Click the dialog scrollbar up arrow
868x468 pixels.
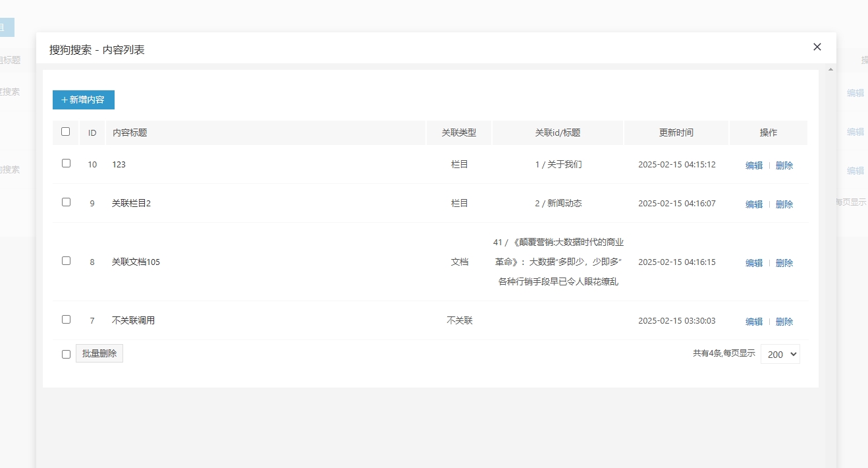(x=830, y=69)
